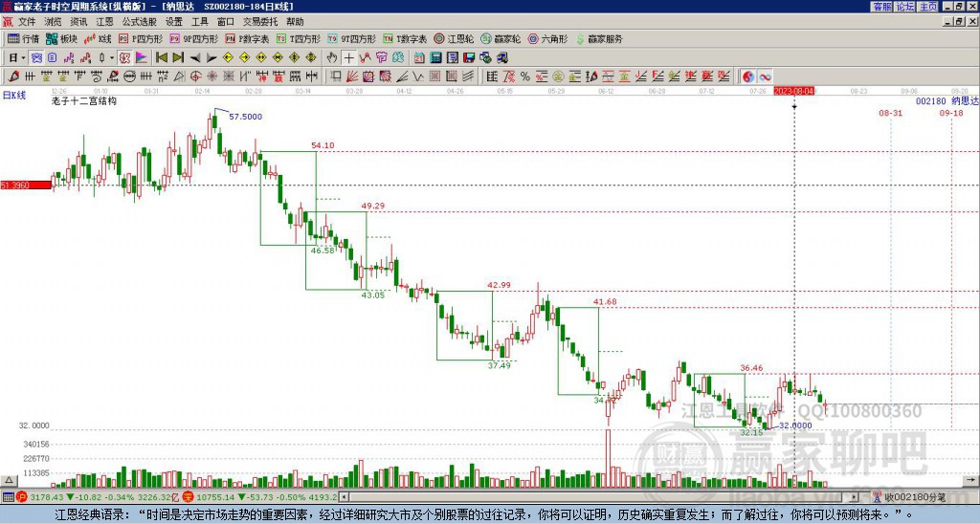Click the red 51.3960 price tag
The image size is (980, 524).
click(x=26, y=186)
